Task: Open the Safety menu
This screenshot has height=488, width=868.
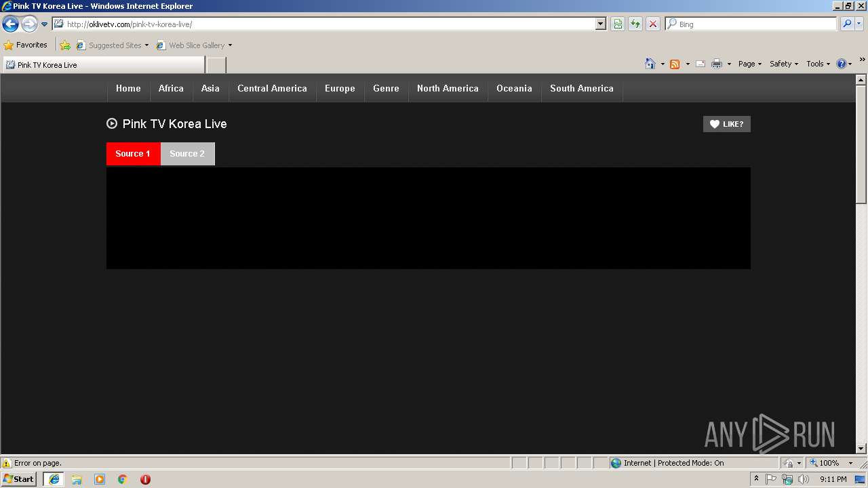Action: 784,64
